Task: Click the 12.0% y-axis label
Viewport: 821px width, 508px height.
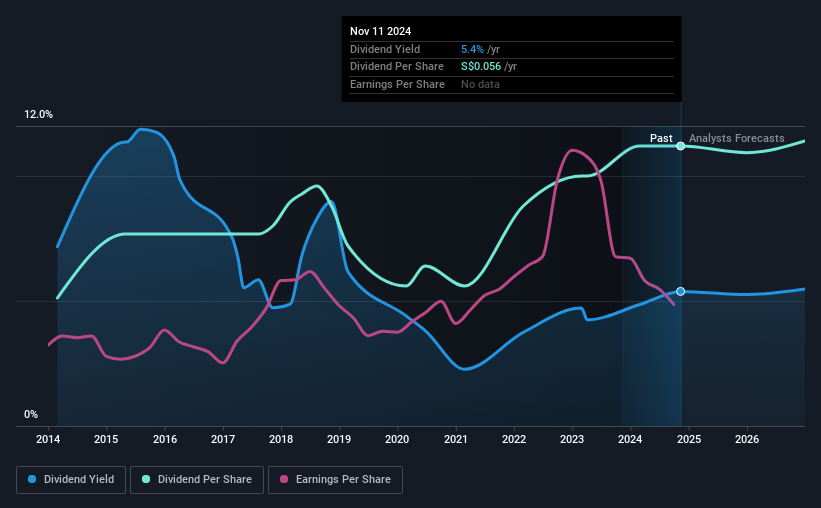Action: point(39,115)
